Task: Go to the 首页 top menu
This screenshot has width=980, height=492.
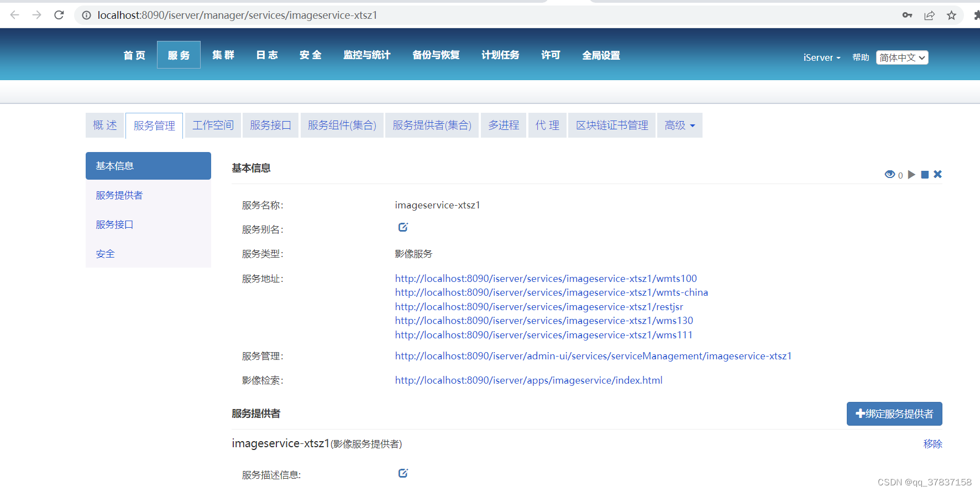Action: (x=134, y=55)
